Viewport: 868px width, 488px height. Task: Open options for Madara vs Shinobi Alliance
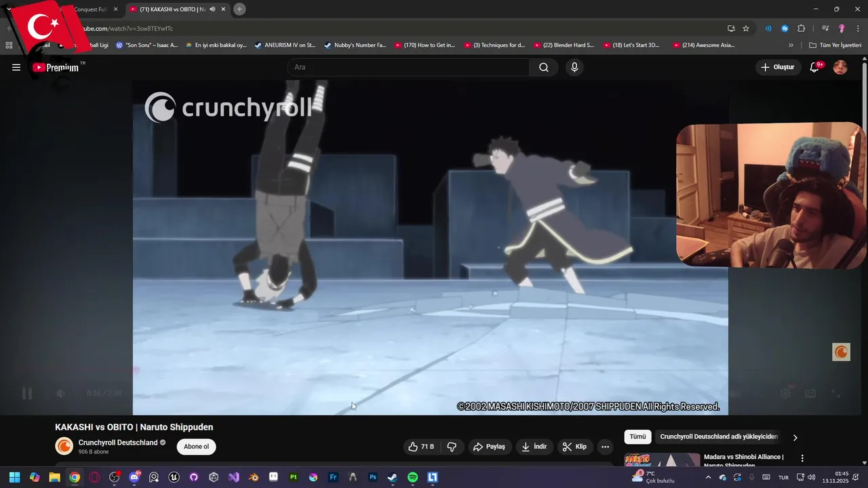802,459
